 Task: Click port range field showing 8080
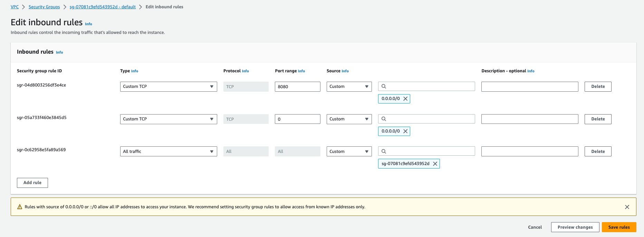pos(297,86)
